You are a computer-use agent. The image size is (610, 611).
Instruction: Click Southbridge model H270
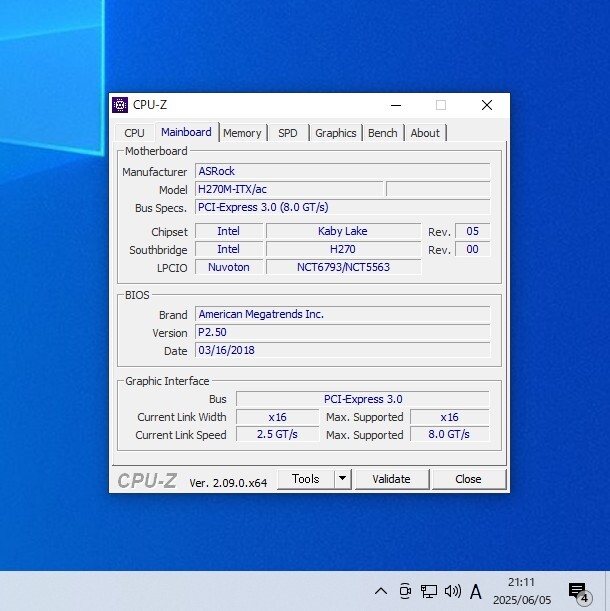coord(343,249)
